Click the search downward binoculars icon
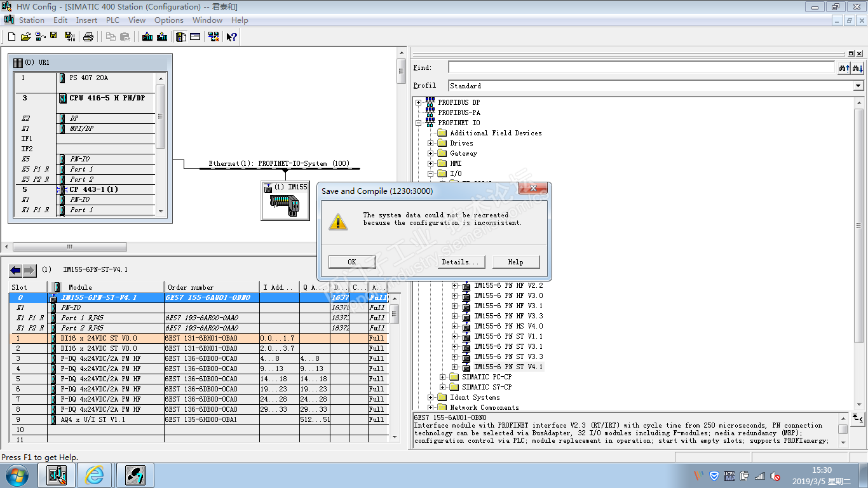 pyautogui.click(x=857, y=67)
